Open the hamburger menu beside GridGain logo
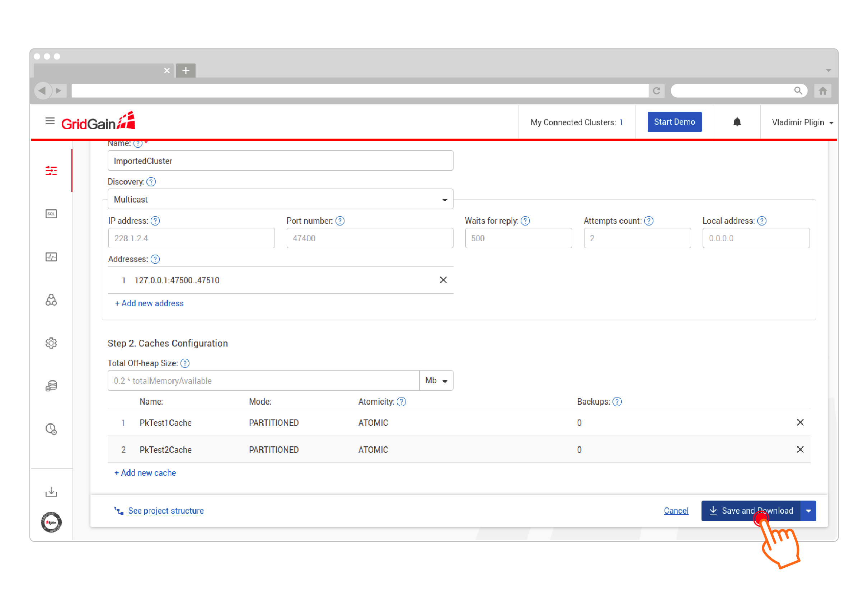This screenshot has width=868, height=590. click(50, 121)
